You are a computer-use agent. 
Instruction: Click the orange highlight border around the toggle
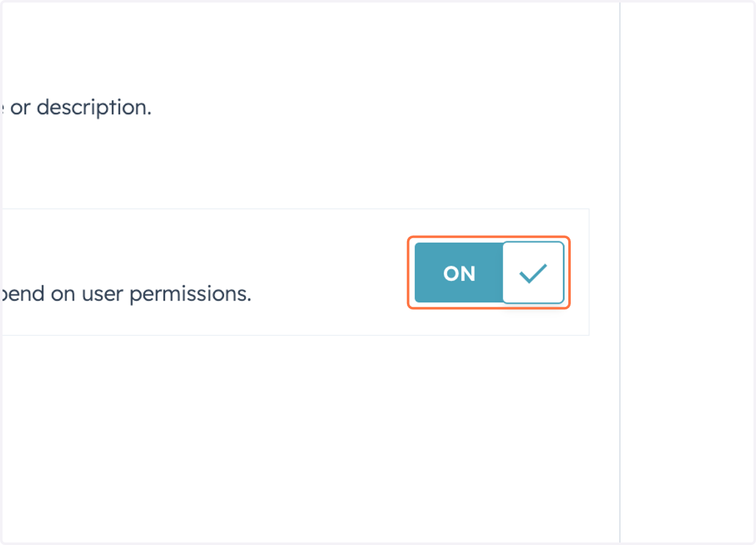coord(489,238)
